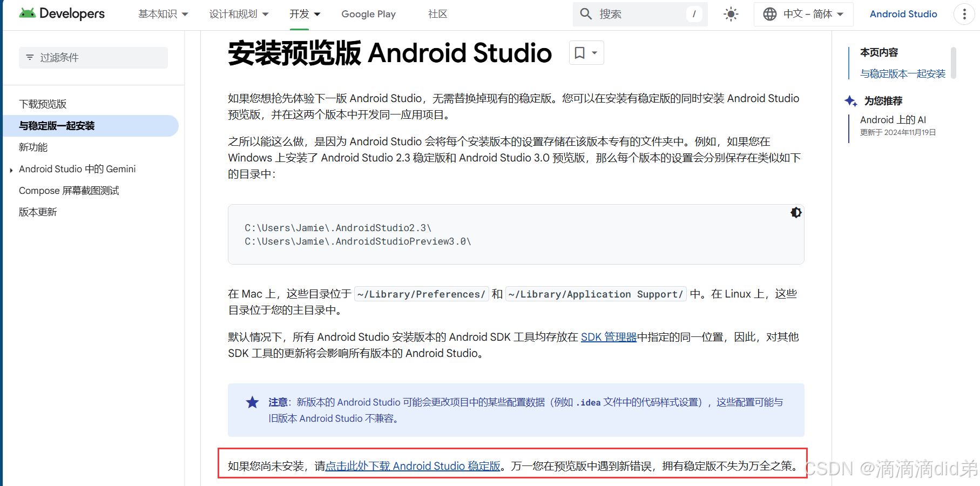
Task: Open the three-dot overflow menu
Action: pos(964,14)
